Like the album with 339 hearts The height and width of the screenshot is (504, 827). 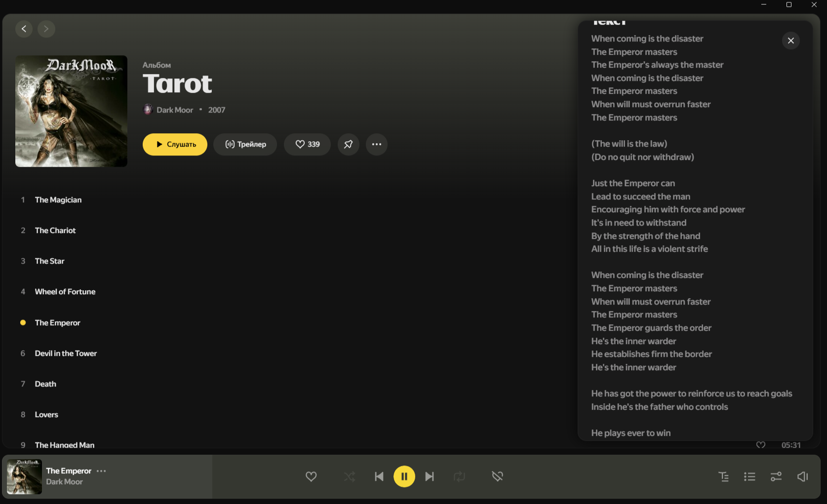point(307,144)
